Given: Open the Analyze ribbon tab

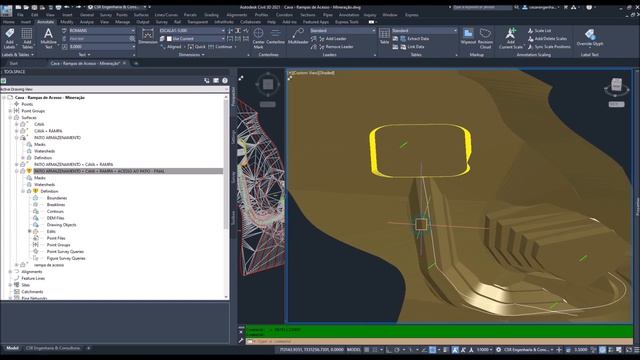Looking at the screenshot, I should click(x=87, y=22).
